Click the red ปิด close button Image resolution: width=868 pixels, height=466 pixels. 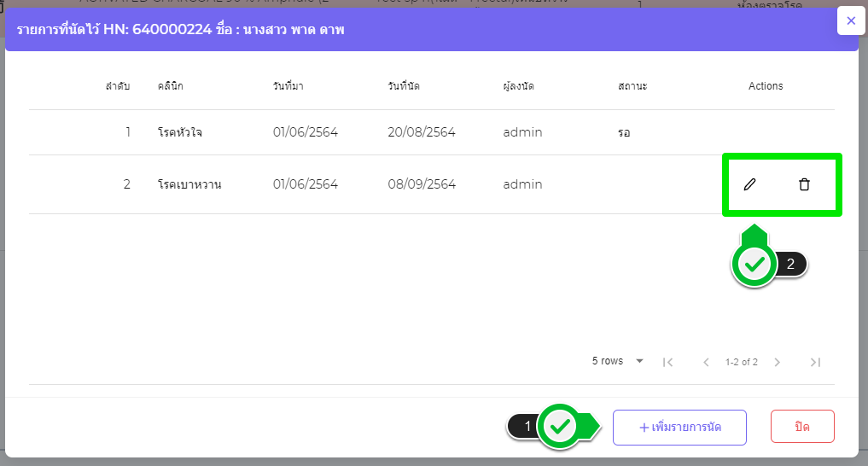pos(802,427)
